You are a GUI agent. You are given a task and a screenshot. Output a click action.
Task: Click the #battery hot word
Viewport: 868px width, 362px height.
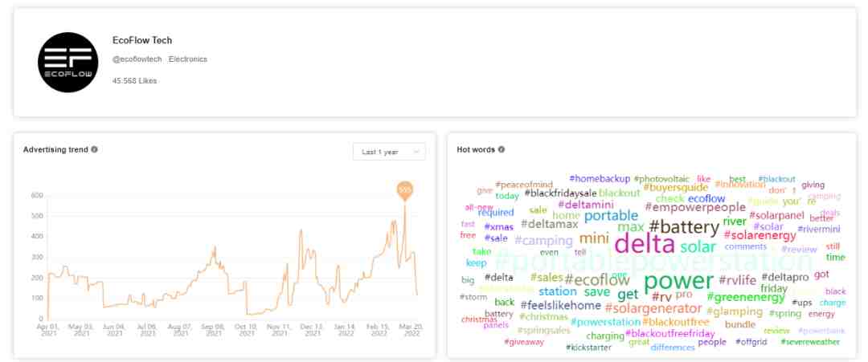(x=684, y=226)
